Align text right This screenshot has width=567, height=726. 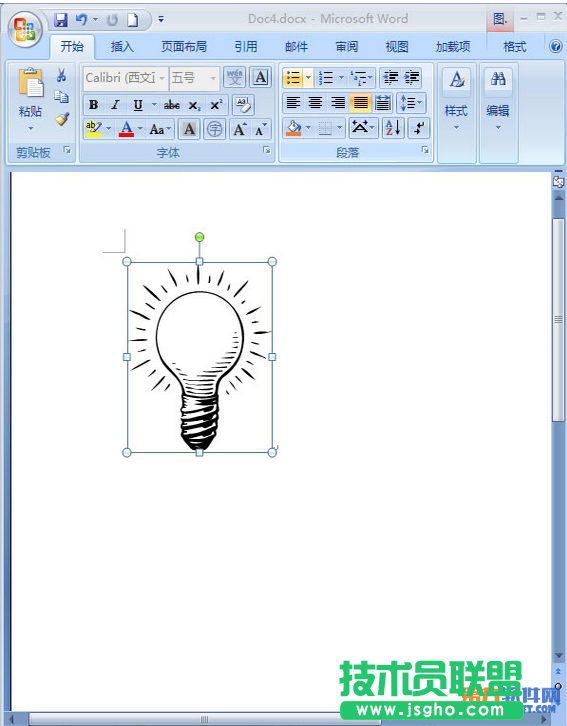337,102
